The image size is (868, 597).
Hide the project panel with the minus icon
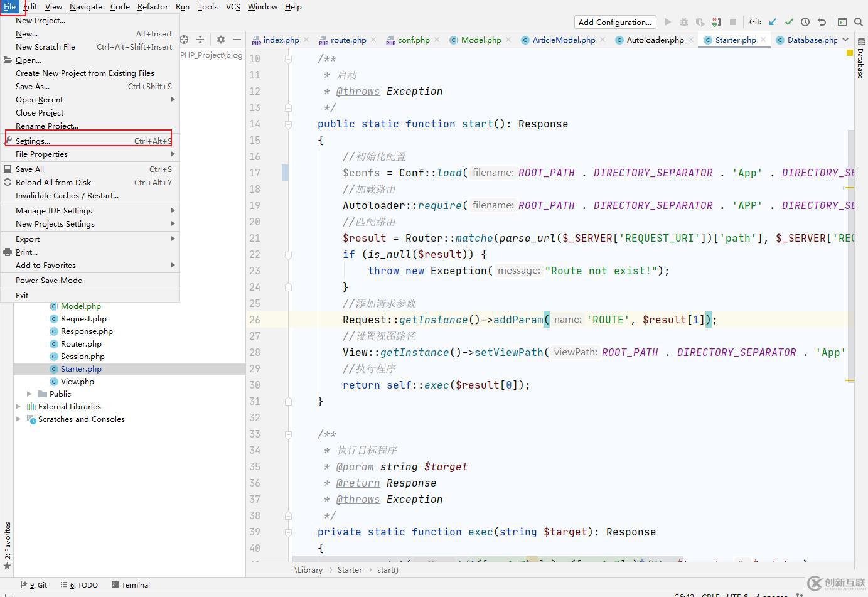click(237, 40)
